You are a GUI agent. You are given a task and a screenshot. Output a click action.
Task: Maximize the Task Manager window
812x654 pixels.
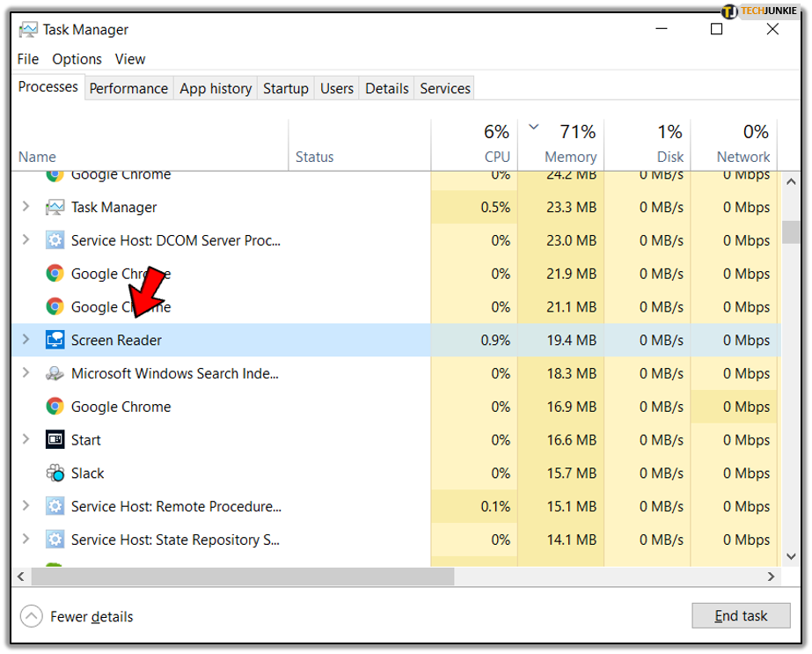pos(716,29)
